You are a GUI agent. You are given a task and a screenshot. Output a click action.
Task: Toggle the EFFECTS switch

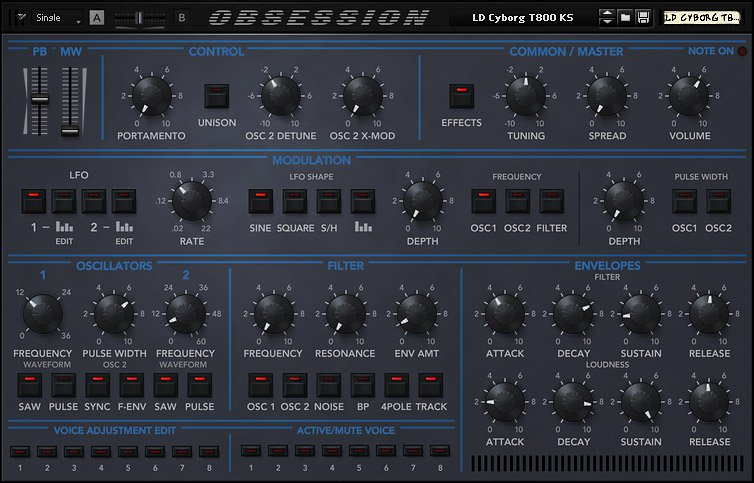click(462, 96)
